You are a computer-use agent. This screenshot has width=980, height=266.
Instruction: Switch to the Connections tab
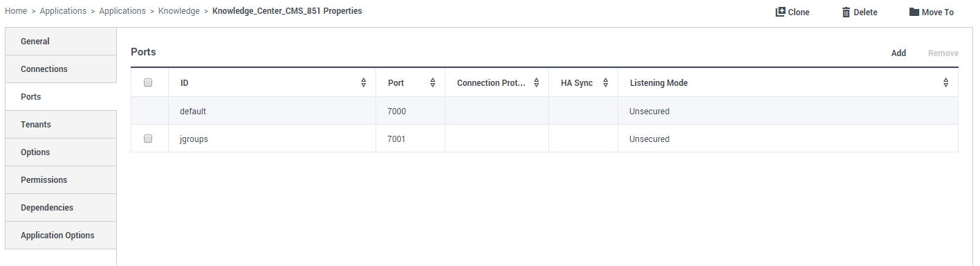click(61, 69)
